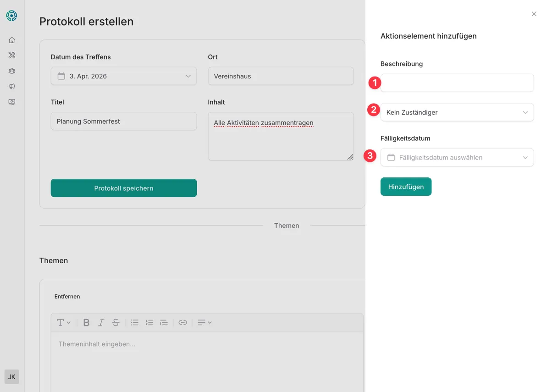Image resolution: width=547 pixels, height=392 pixels.
Task: Open the 'Fälligkeitsdatum auswählen' date picker
Action: [x=457, y=157]
